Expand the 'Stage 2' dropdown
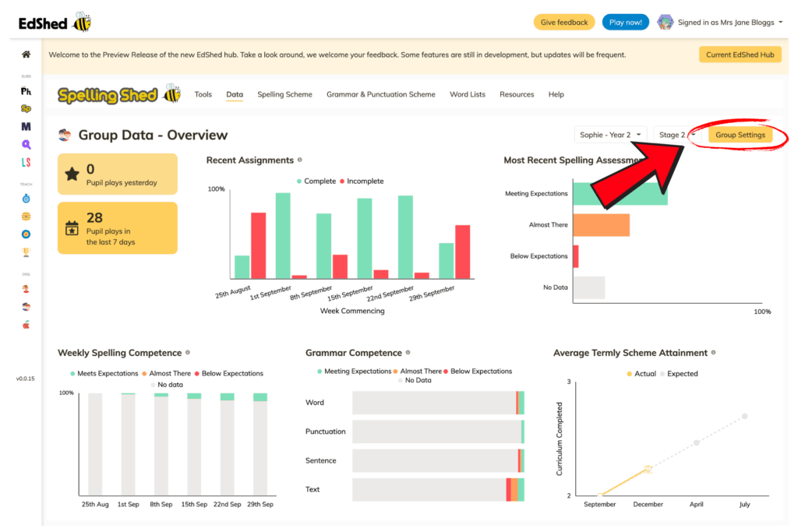Image resolution: width=798 pixels, height=532 pixels. pos(676,135)
